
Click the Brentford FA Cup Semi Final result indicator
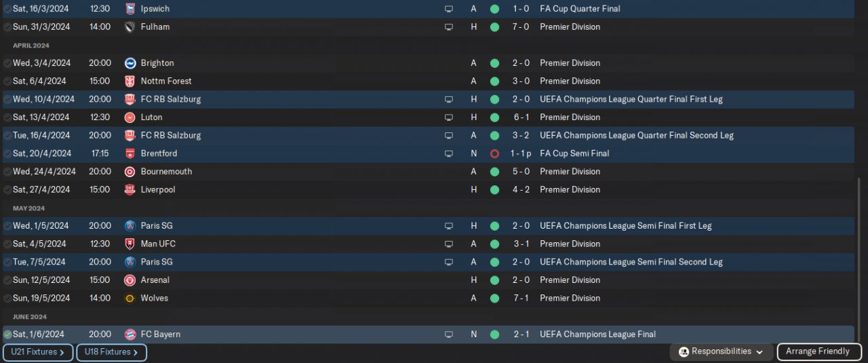click(494, 154)
